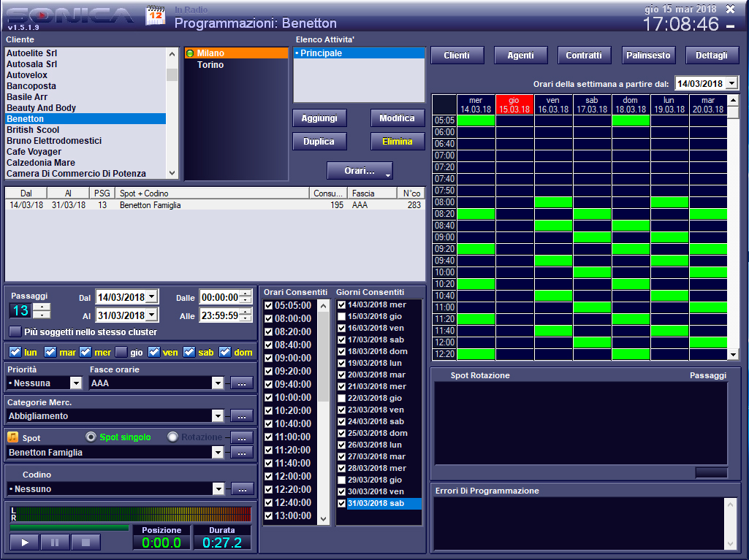Check the 15/03/2018 gio allowed day
The height and width of the screenshot is (560, 749).
pos(341,317)
